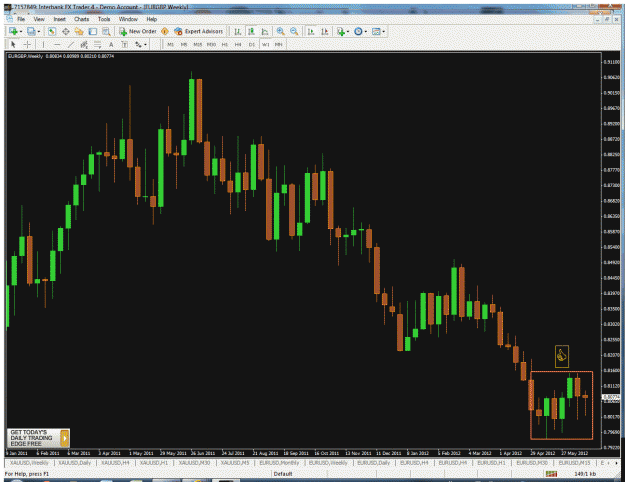625x482 pixels.
Task: Launch the MetaEditor icon
Action: [165, 31]
